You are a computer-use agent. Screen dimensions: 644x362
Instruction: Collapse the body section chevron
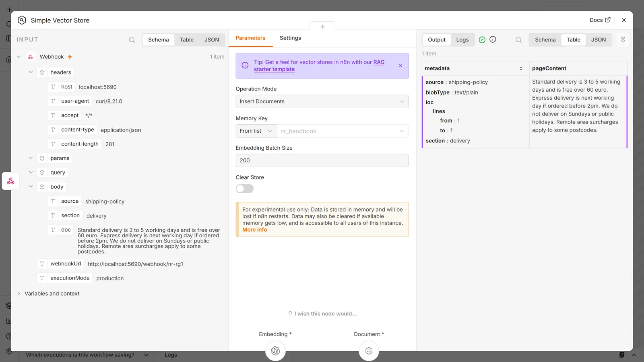point(31,187)
